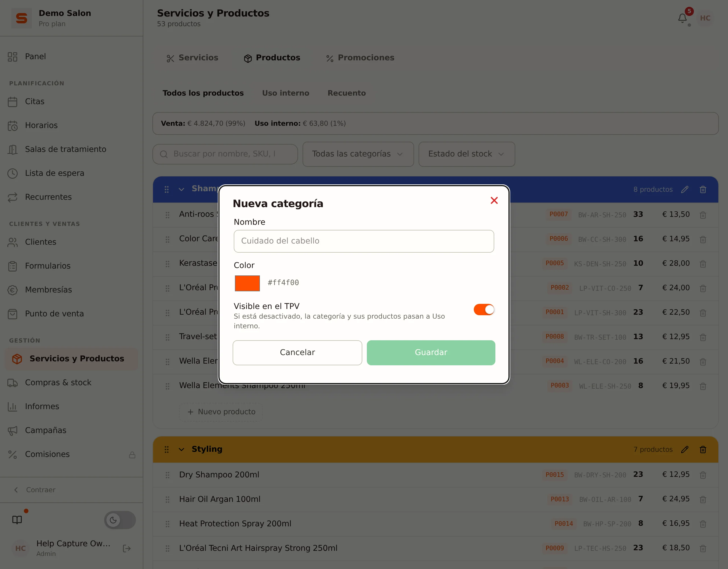
Task: Click the Nuevo producto button
Action: point(221,412)
